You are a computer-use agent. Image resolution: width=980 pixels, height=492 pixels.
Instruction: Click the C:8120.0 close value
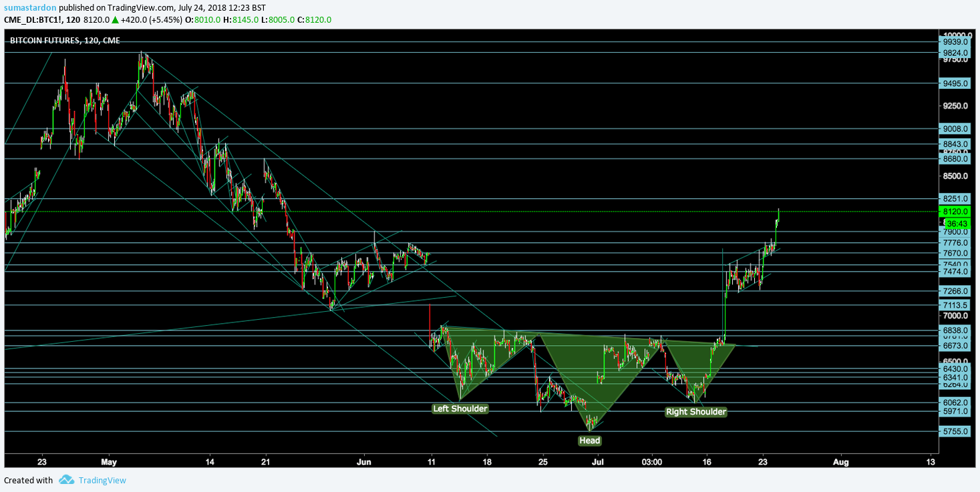coord(313,20)
